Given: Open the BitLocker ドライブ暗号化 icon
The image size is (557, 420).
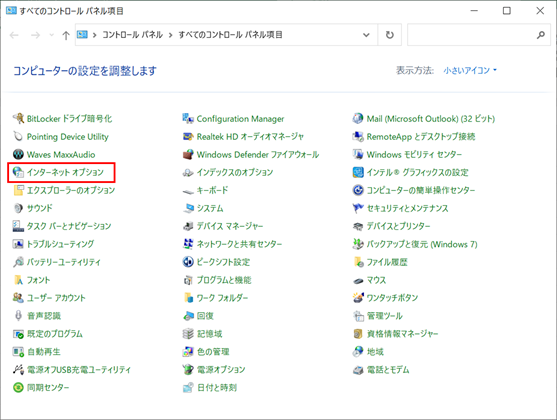Looking at the screenshot, I should click(18, 118).
